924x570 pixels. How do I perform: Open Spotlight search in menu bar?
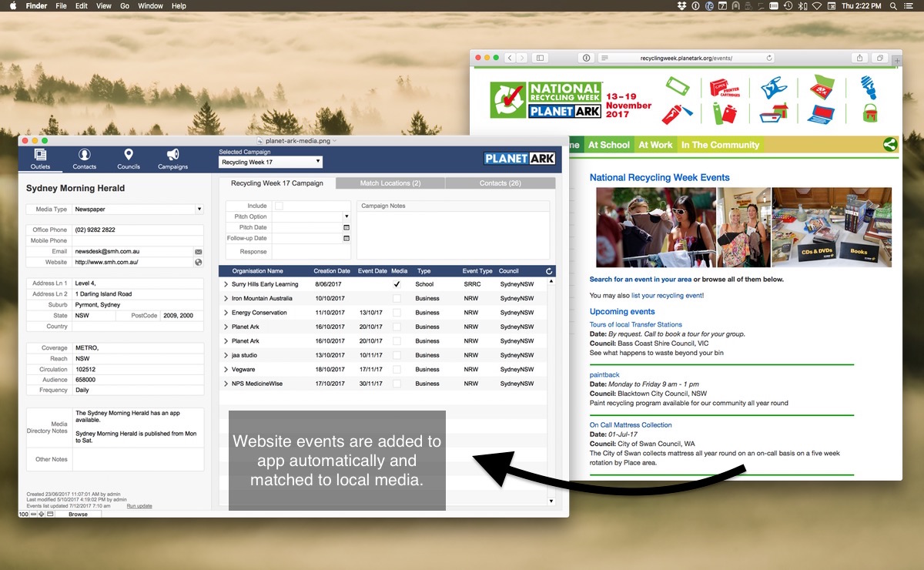point(894,5)
